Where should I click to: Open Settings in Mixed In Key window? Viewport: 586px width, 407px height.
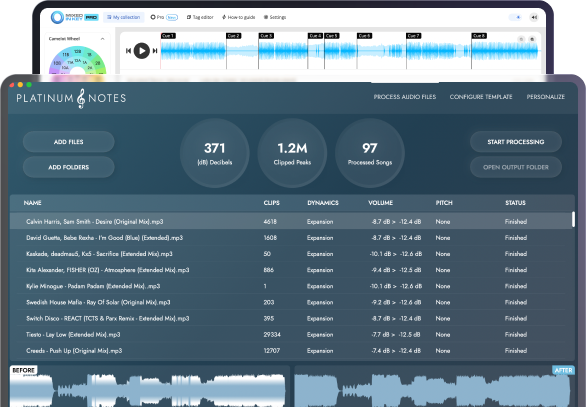pos(275,17)
